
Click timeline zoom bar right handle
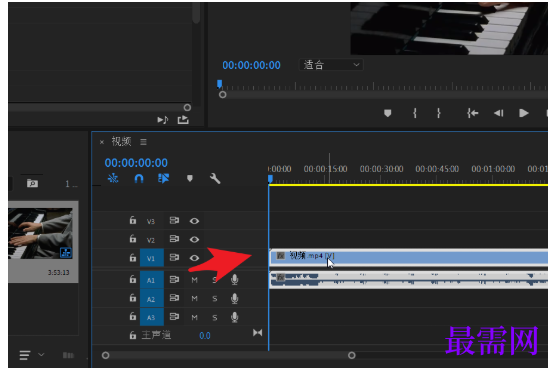click(x=352, y=355)
